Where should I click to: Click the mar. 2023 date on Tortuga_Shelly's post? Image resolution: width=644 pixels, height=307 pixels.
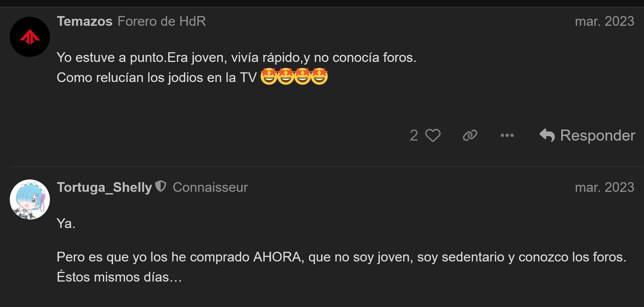click(x=604, y=187)
